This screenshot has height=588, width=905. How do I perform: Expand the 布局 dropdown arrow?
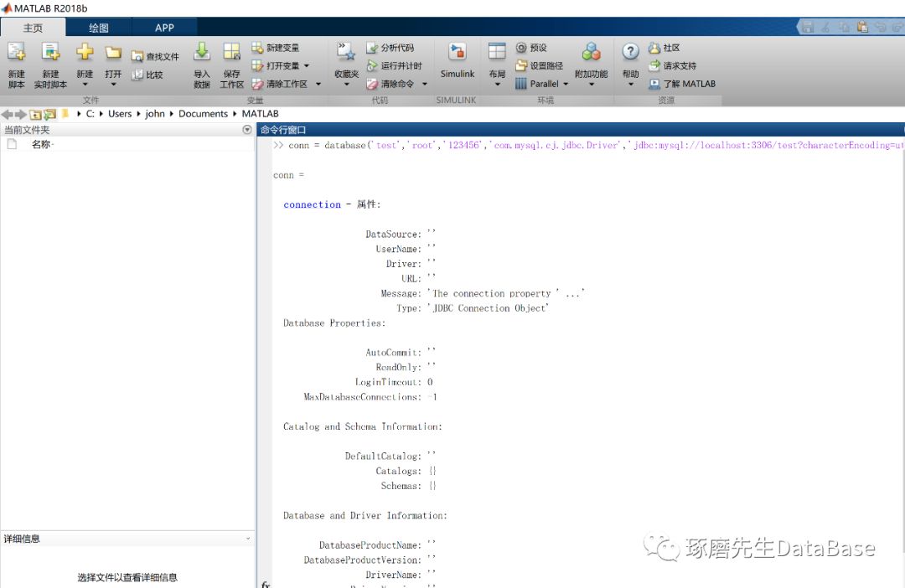pyautogui.click(x=497, y=85)
